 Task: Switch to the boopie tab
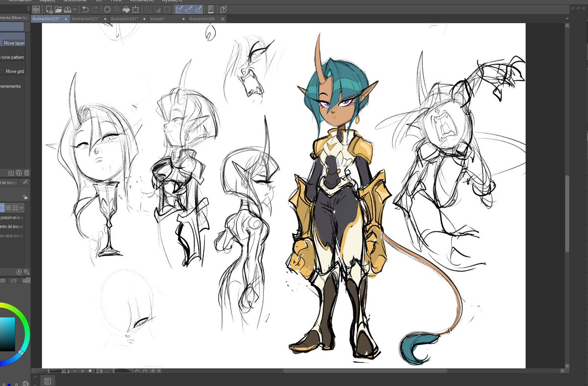point(168,19)
